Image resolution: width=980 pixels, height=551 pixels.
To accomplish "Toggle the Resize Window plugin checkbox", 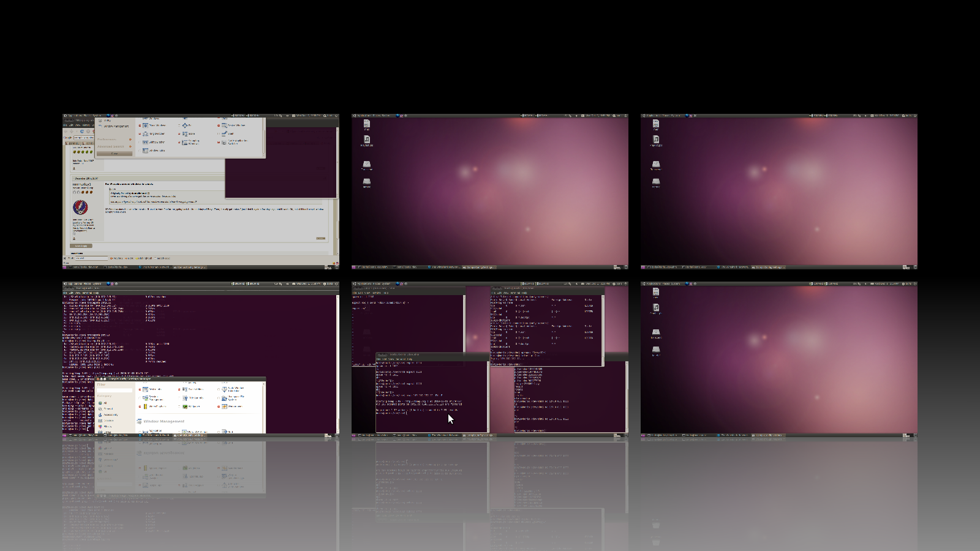I will tap(219, 126).
